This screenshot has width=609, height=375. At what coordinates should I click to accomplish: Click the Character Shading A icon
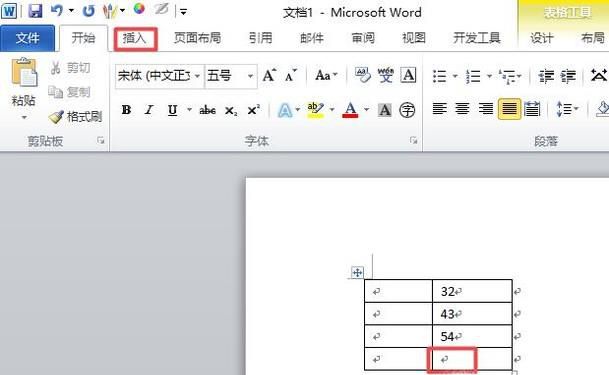[x=385, y=110]
